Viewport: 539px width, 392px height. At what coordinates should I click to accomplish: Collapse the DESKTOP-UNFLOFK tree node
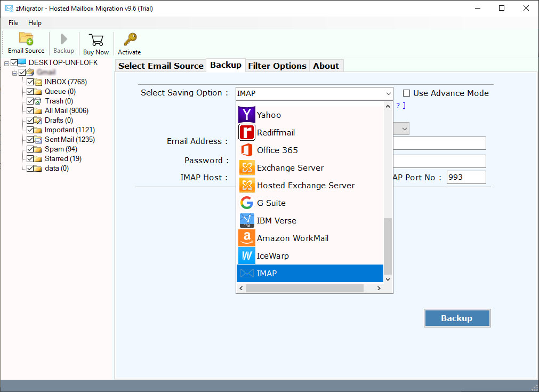click(x=6, y=63)
